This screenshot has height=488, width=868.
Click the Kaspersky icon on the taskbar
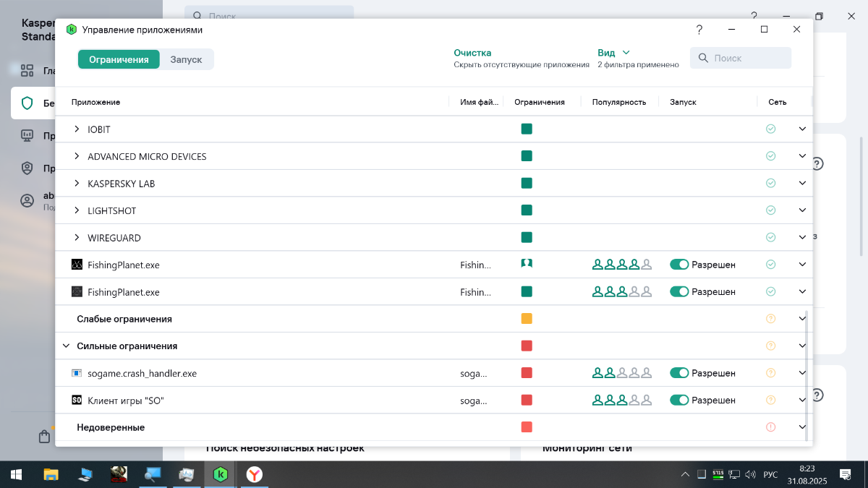pos(221,474)
